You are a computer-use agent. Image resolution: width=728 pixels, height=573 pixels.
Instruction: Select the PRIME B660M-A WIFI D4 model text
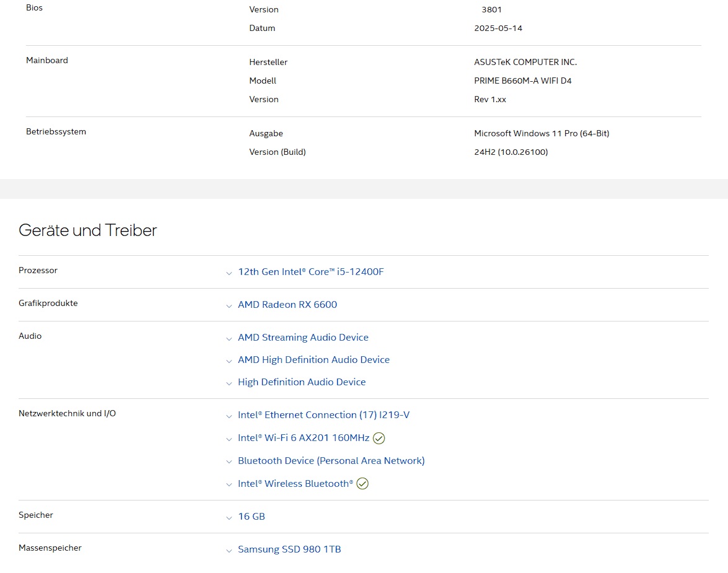coord(523,81)
